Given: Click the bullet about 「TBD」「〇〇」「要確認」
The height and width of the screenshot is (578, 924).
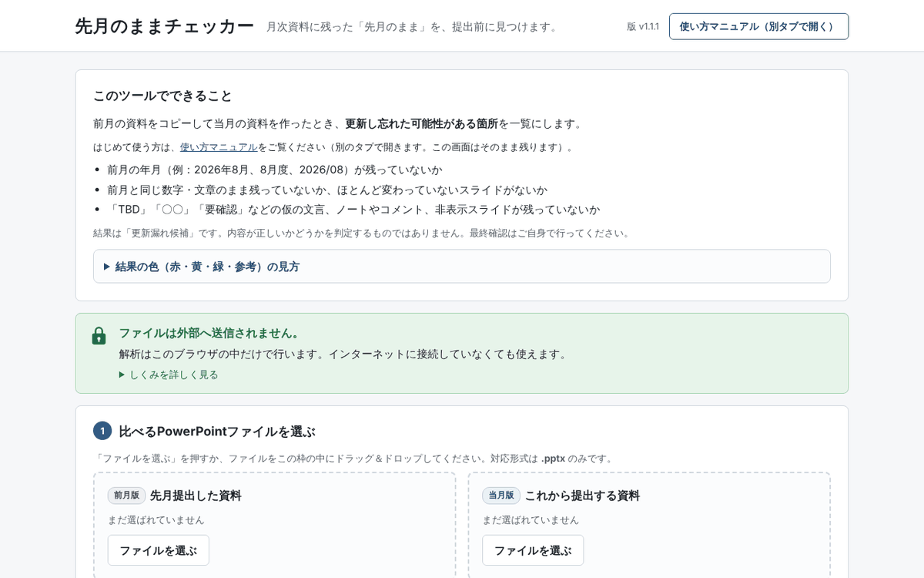Looking at the screenshot, I should coord(353,210).
